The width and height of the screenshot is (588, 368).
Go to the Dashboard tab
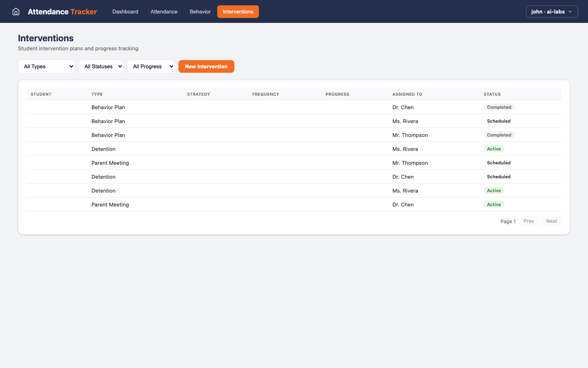click(x=125, y=11)
